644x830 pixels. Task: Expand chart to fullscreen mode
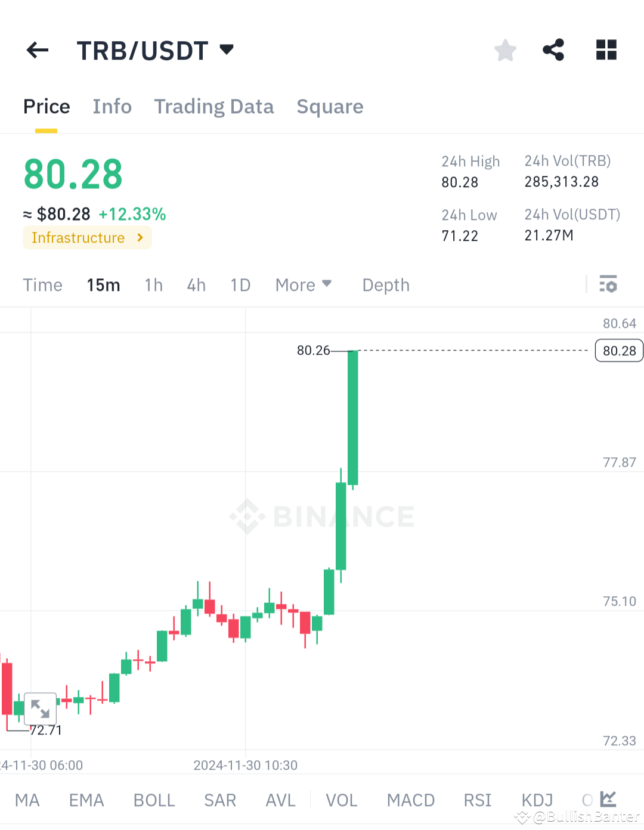click(39, 709)
